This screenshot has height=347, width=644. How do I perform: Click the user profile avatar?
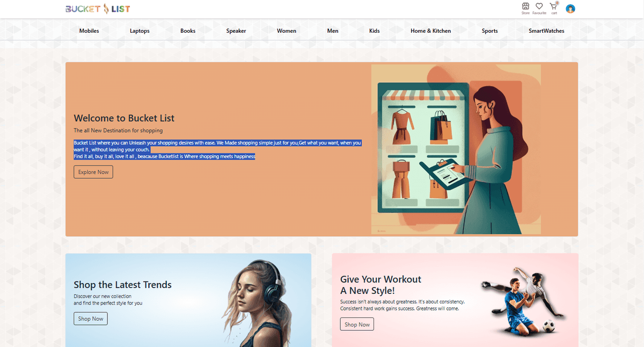tap(570, 9)
